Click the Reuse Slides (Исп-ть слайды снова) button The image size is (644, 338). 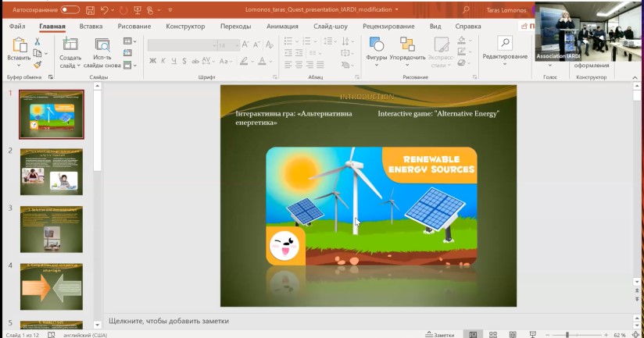coord(102,53)
